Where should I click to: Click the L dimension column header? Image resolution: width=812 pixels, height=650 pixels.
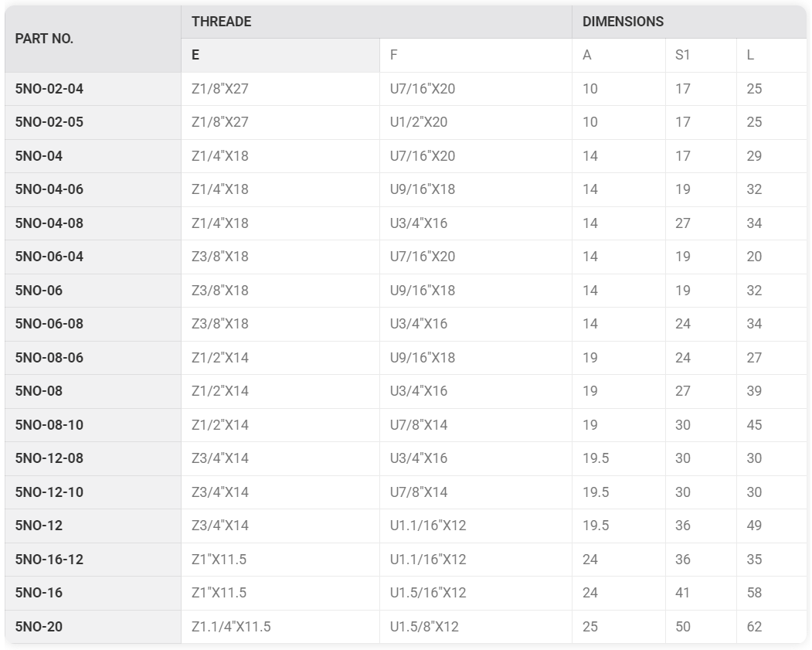pos(772,55)
